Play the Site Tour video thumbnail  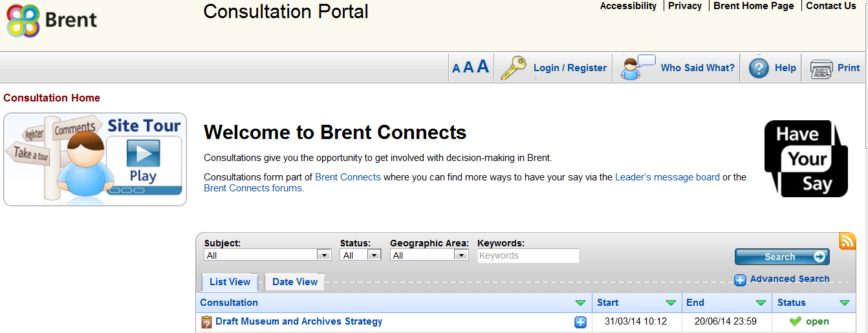point(143,159)
